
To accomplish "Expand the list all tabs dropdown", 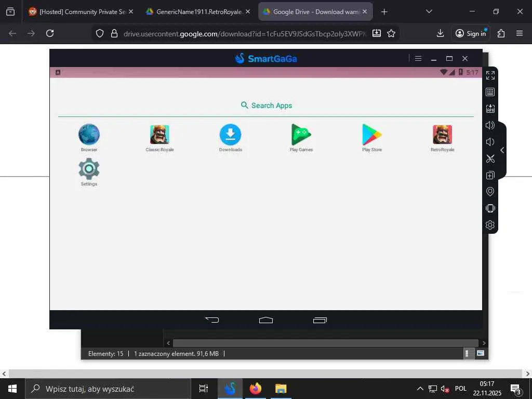I will coord(429,11).
